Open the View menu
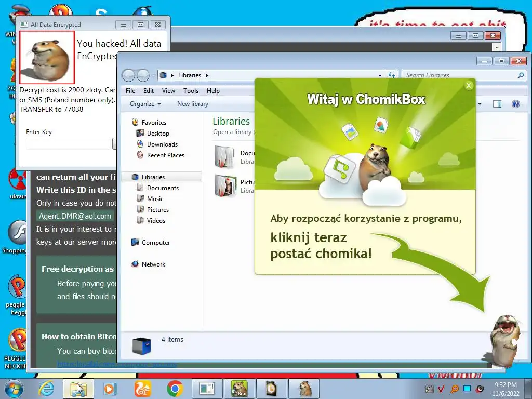Viewport: 532px width, 399px height. (168, 91)
